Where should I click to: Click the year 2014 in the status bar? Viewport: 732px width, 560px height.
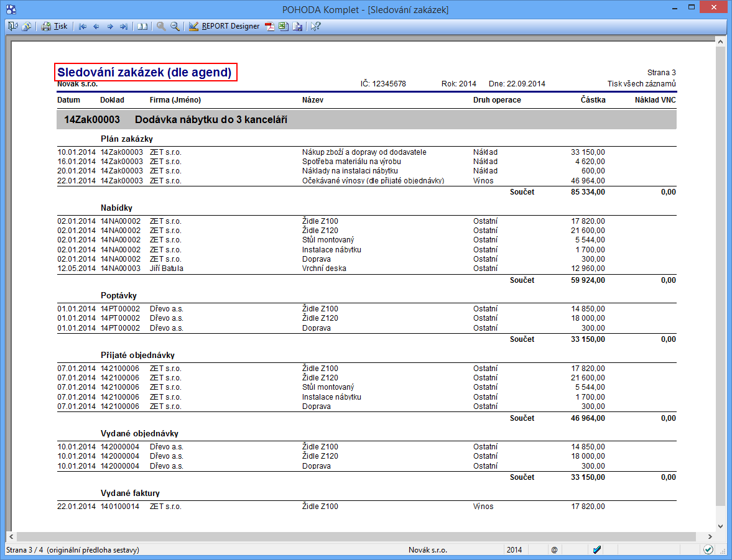(514, 549)
